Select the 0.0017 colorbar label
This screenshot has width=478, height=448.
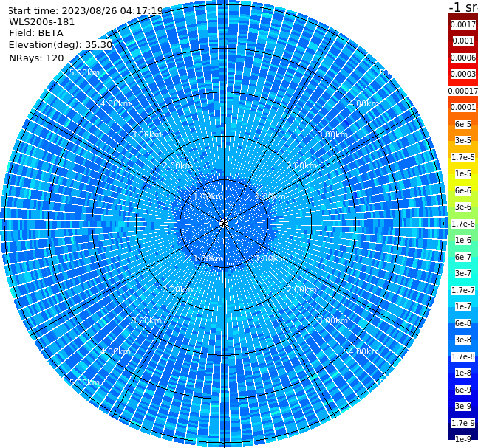click(463, 24)
